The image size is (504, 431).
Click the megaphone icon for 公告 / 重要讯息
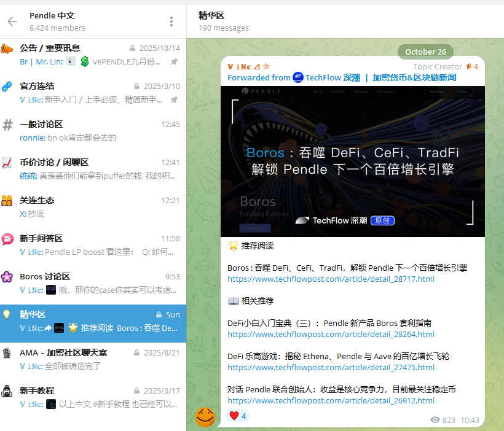tap(7, 49)
